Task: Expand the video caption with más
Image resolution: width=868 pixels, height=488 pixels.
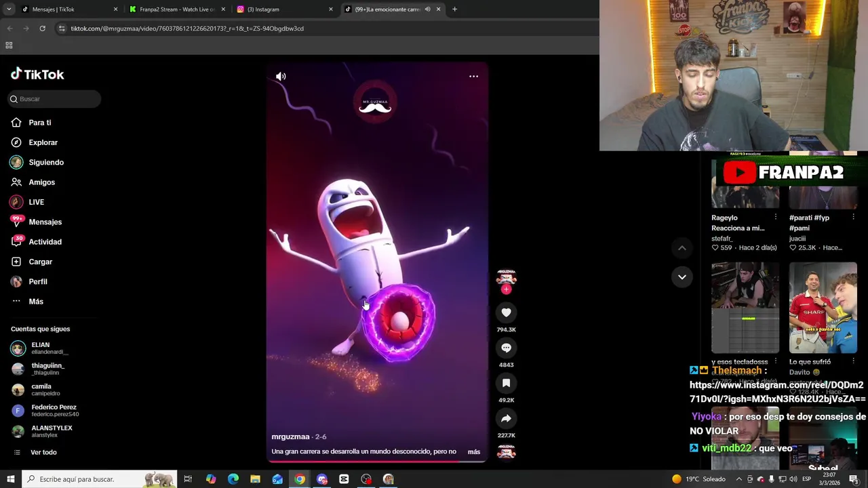Action: pyautogui.click(x=473, y=451)
